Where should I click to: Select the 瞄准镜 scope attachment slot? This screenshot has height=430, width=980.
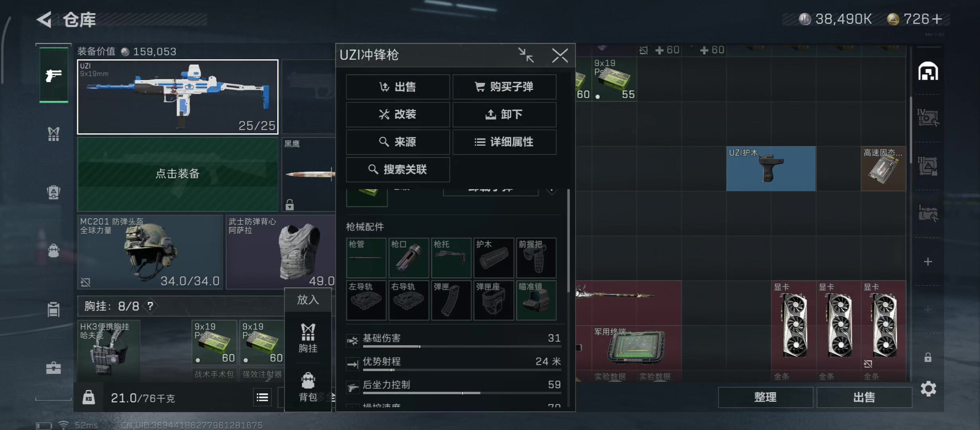pos(536,300)
